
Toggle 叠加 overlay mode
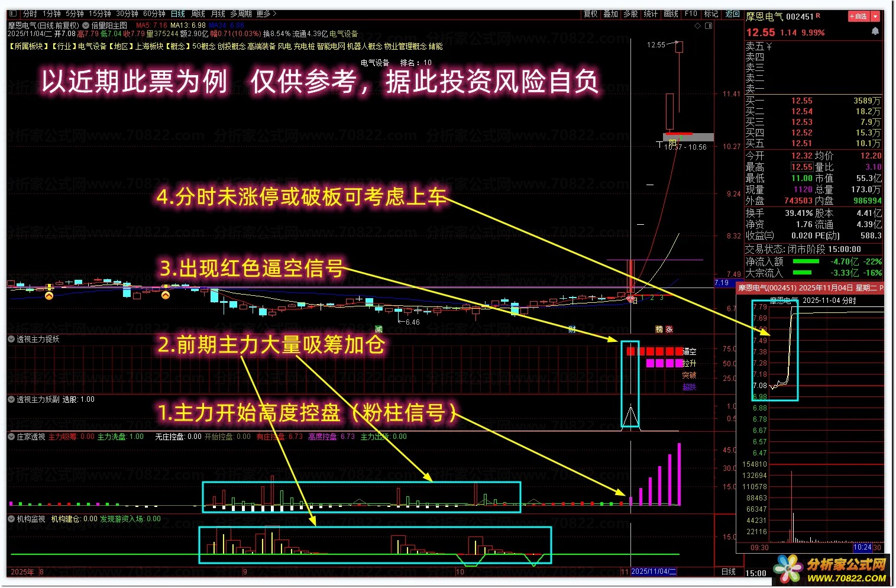(610, 14)
